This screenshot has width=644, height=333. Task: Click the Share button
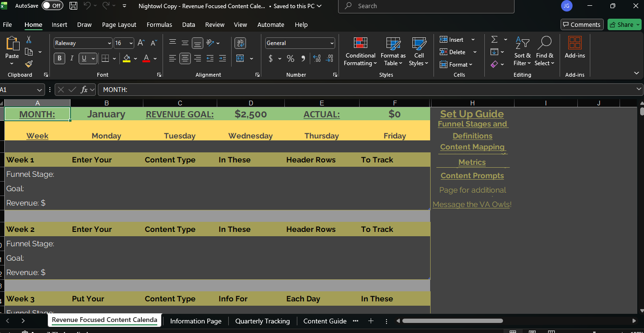tap(624, 24)
